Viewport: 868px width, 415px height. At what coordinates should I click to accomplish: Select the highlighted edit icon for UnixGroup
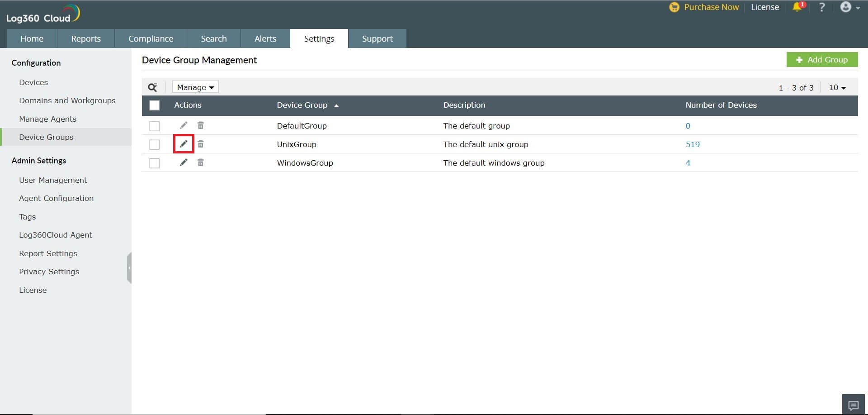[184, 143]
